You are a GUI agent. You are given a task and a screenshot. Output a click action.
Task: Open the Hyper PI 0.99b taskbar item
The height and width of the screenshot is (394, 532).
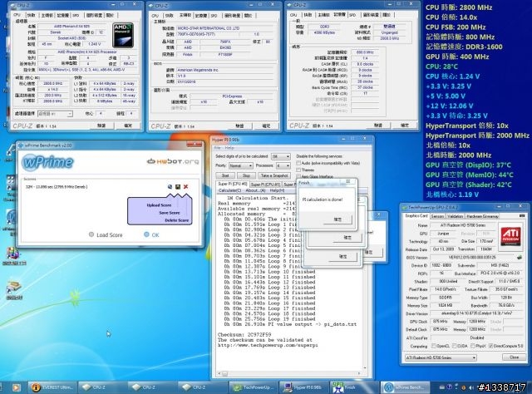pyautogui.click(x=304, y=387)
